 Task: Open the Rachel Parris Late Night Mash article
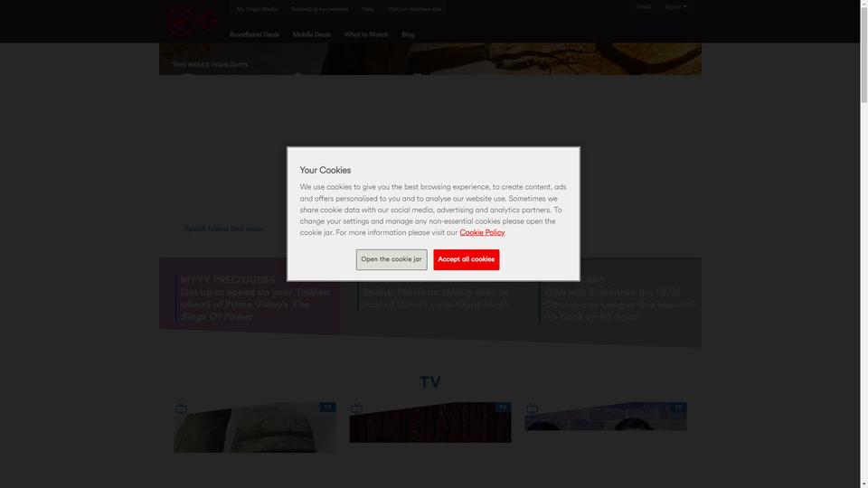pos(435,298)
